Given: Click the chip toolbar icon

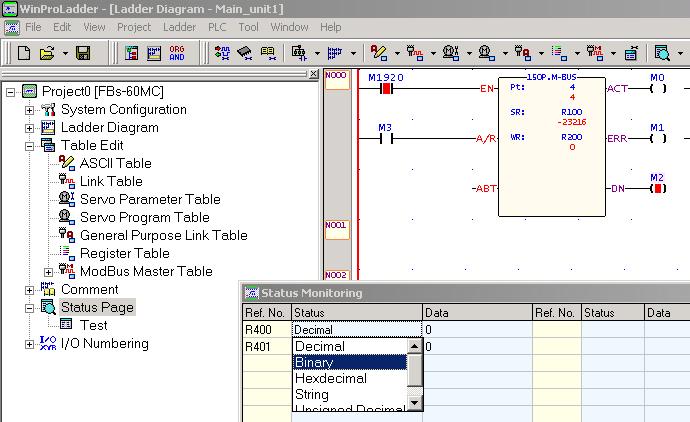Looking at the screenshot, I should click(245, 53).
